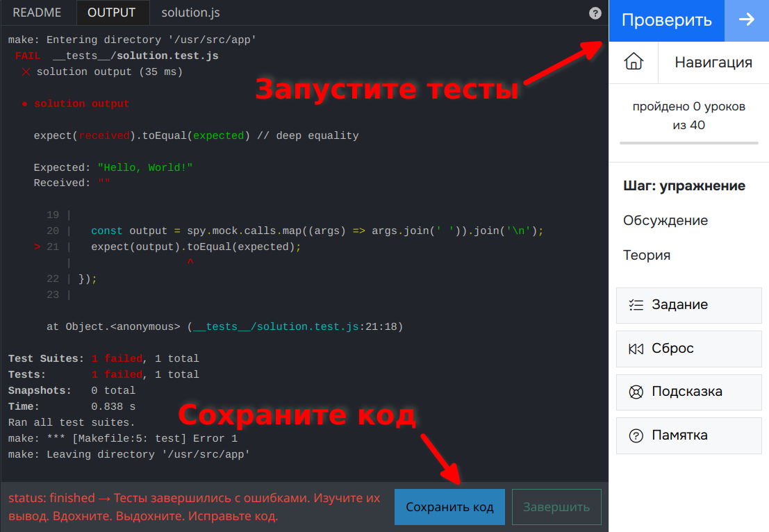
Task: Open the Теория section
Action: click(647, 256)
